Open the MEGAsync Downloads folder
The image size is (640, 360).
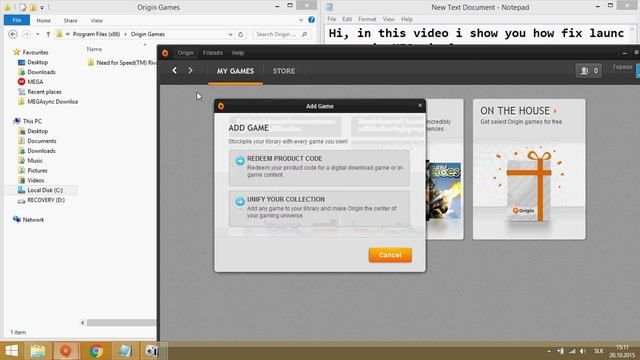tap(52, 102)
